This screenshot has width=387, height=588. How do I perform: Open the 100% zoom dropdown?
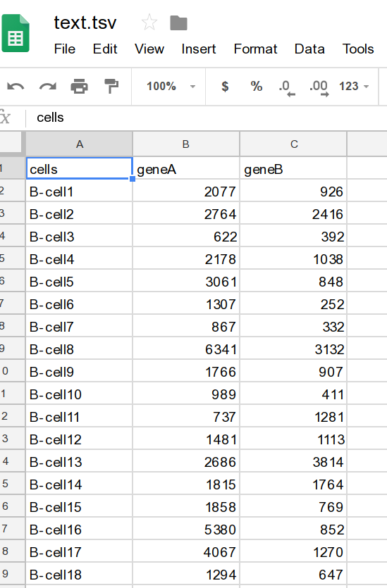pos(171,87)
